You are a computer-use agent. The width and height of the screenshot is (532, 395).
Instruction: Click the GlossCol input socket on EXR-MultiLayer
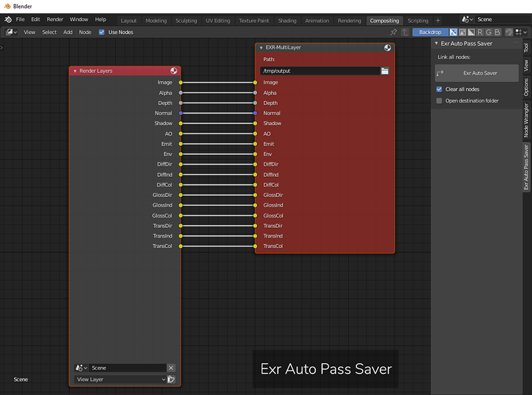click(x=255, y=216)
